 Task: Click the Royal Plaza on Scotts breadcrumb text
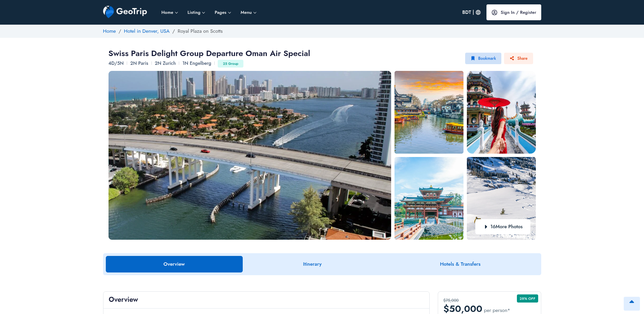[200, 31]
